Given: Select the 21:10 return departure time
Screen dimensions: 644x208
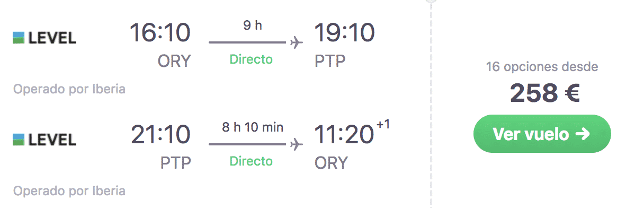Looking at the screenshot, I should click(x=160, y=135).
